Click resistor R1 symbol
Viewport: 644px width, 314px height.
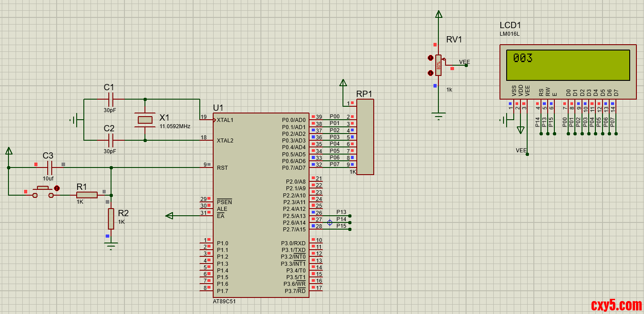point(87,195)
